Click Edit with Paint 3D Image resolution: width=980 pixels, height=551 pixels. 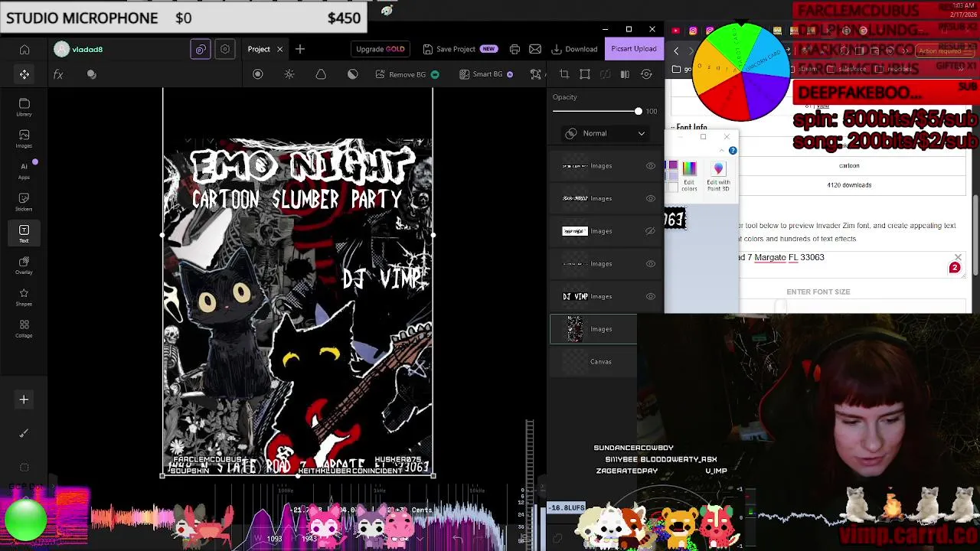(718, 176)
